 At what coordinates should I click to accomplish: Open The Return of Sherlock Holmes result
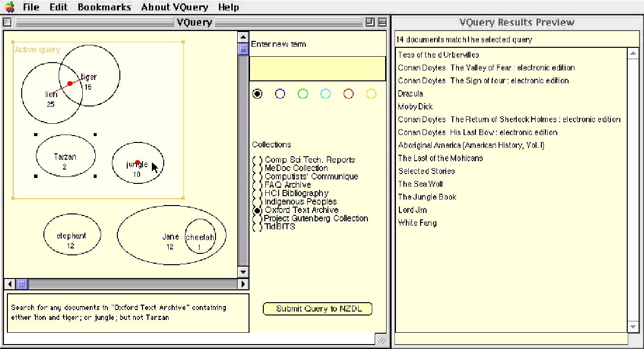tap(509, 119)
